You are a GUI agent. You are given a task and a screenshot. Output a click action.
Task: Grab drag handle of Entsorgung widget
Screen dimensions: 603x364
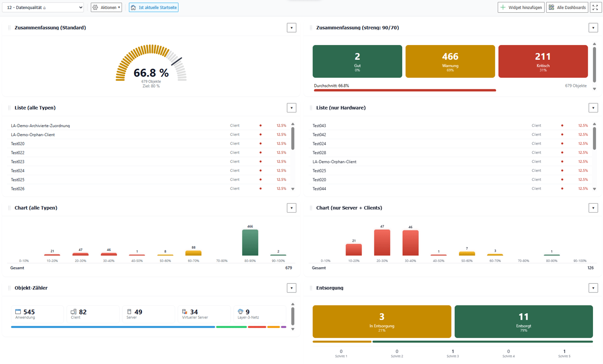pyautogui.click(x=311, y=288)
